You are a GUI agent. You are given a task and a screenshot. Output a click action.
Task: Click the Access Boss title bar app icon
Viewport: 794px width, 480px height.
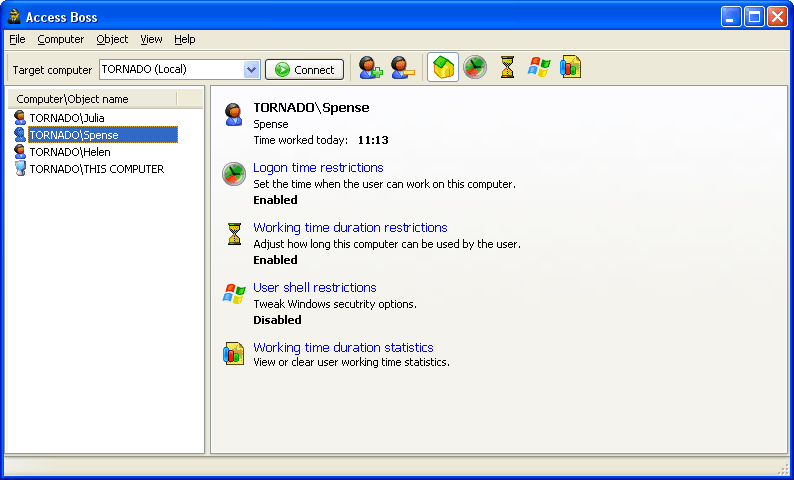click(15, 17)
